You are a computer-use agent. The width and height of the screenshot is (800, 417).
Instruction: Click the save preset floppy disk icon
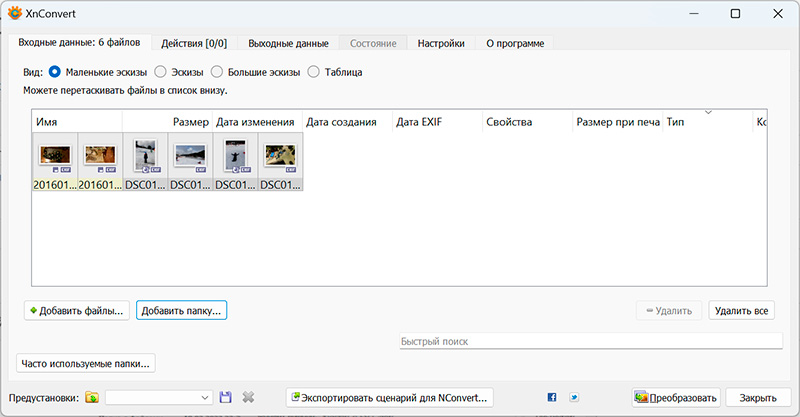pos(226,397)
